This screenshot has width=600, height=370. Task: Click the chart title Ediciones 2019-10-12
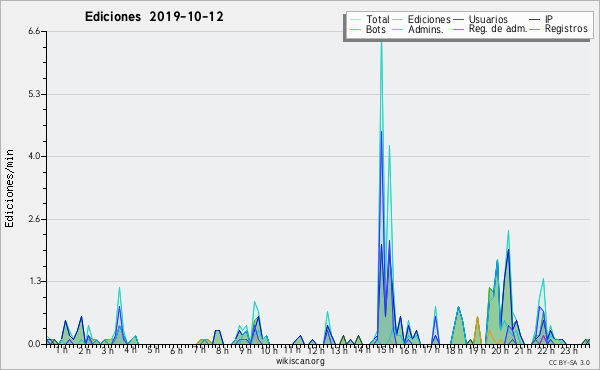(154, 17)
